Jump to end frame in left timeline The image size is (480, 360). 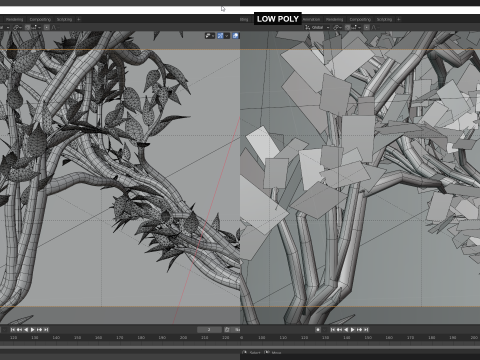pyautogui.click(x=46, y=330)
